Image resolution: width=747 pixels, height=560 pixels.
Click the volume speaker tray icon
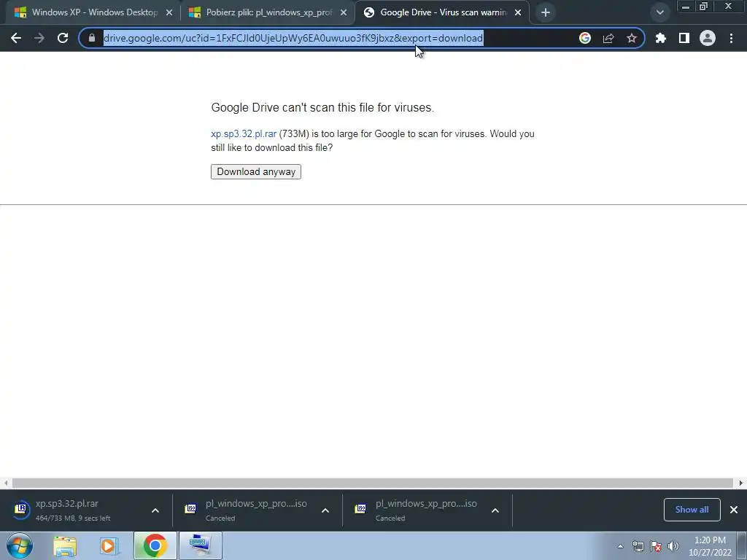point(673,546)
